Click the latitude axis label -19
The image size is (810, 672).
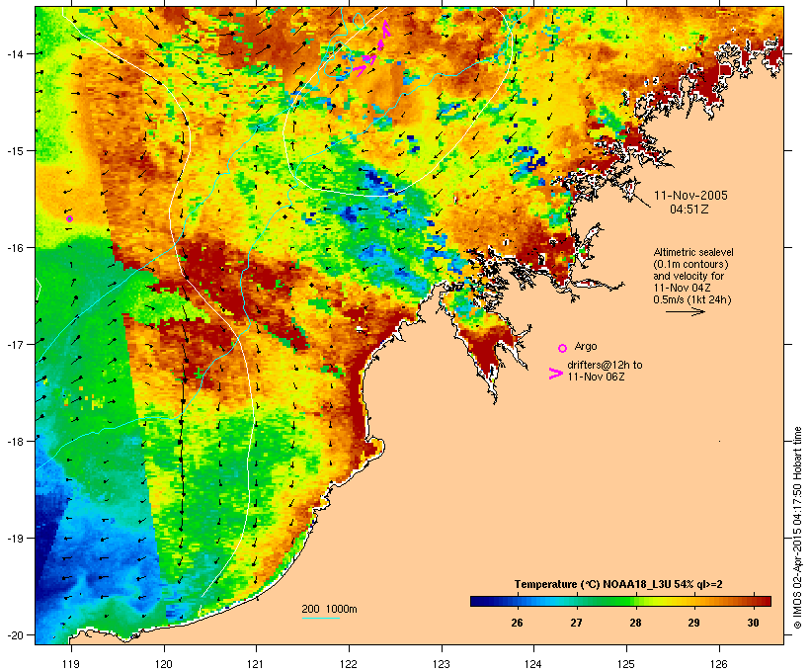[14, 539]
